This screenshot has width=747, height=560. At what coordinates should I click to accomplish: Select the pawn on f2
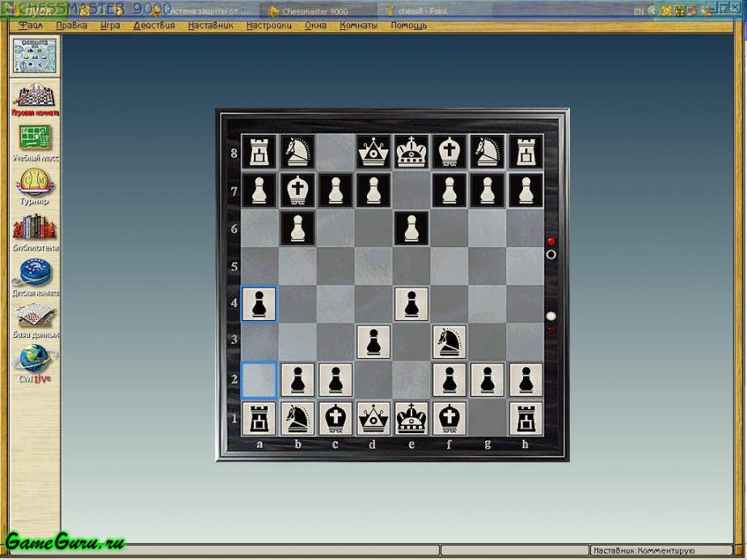(x=449, y=380)
